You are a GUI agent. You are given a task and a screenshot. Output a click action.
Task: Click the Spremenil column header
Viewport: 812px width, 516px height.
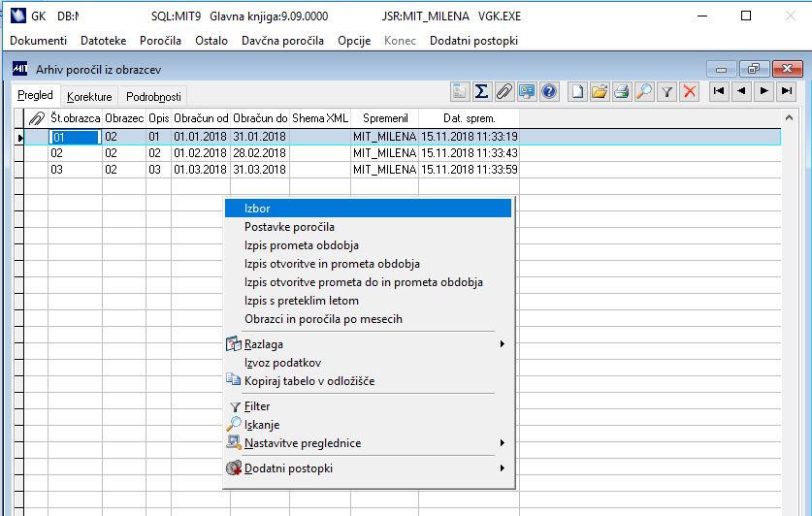click(385, 118)
